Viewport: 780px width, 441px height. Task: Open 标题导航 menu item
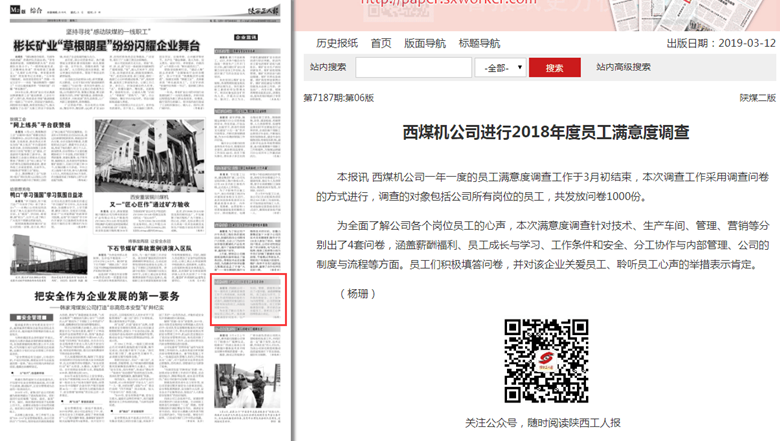tap(479, 43)
